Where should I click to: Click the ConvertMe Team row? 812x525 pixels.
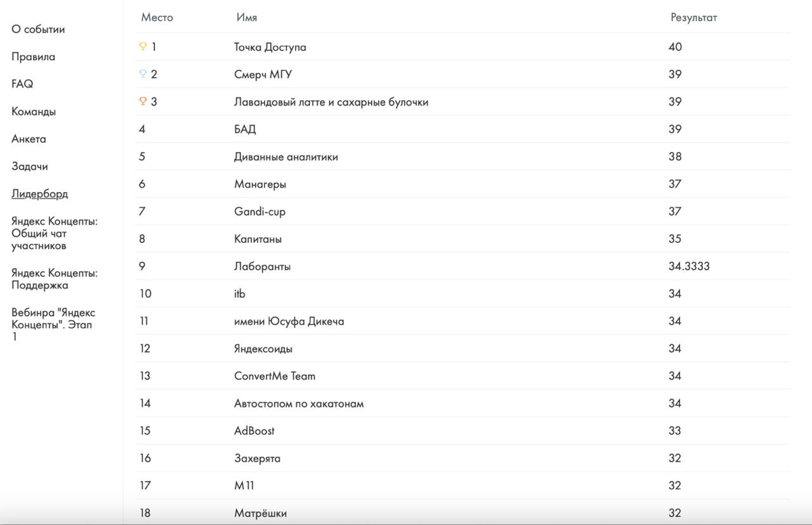463,375
